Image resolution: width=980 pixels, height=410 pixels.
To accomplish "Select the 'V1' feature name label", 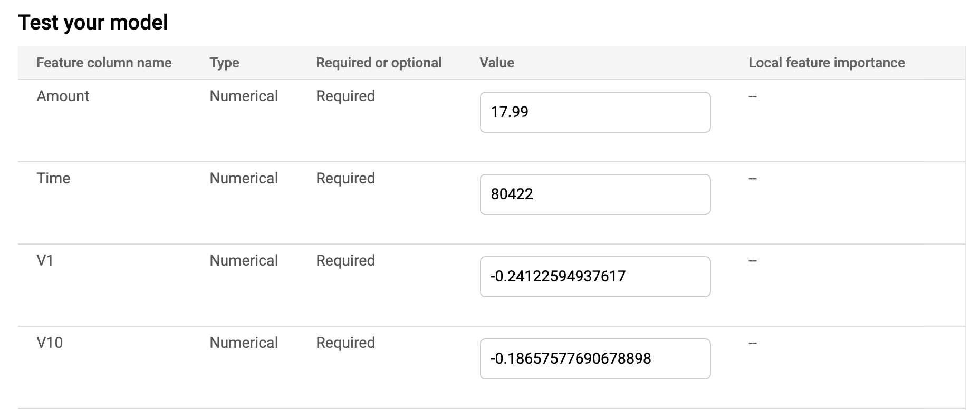I will tap(45, 260).
